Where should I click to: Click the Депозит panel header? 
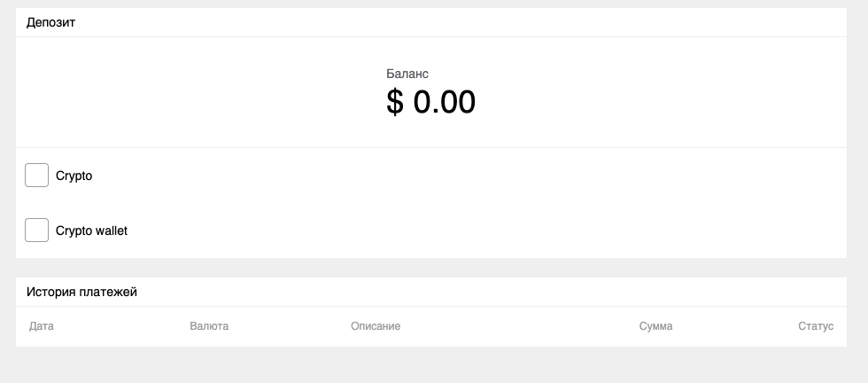(51, 22)
